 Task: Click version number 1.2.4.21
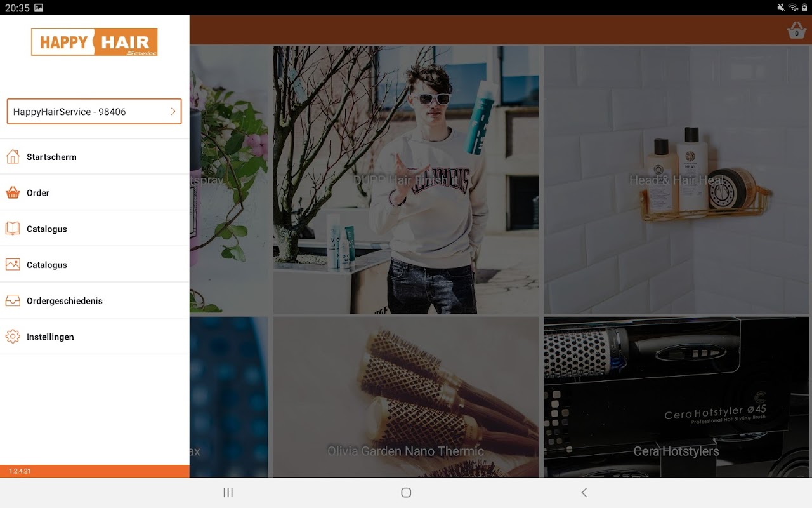point(20,471)
